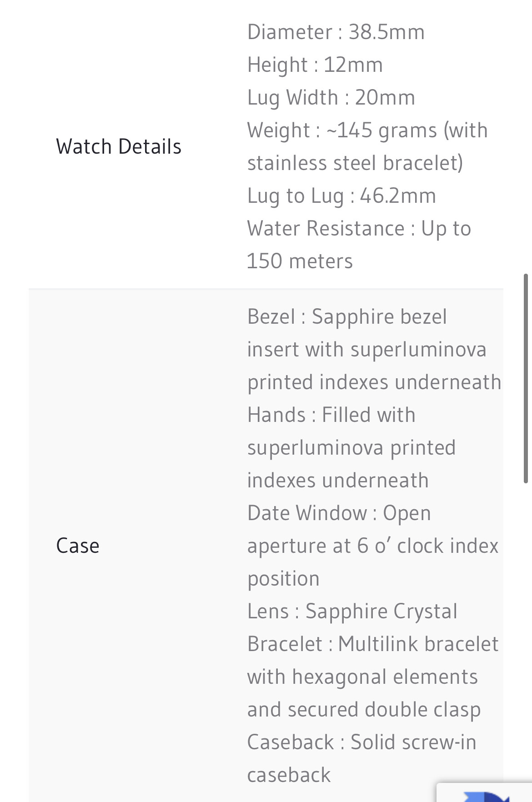Screen dimensions: 532x802
Task: Click the 150 meters text
Action: [300, 261]
